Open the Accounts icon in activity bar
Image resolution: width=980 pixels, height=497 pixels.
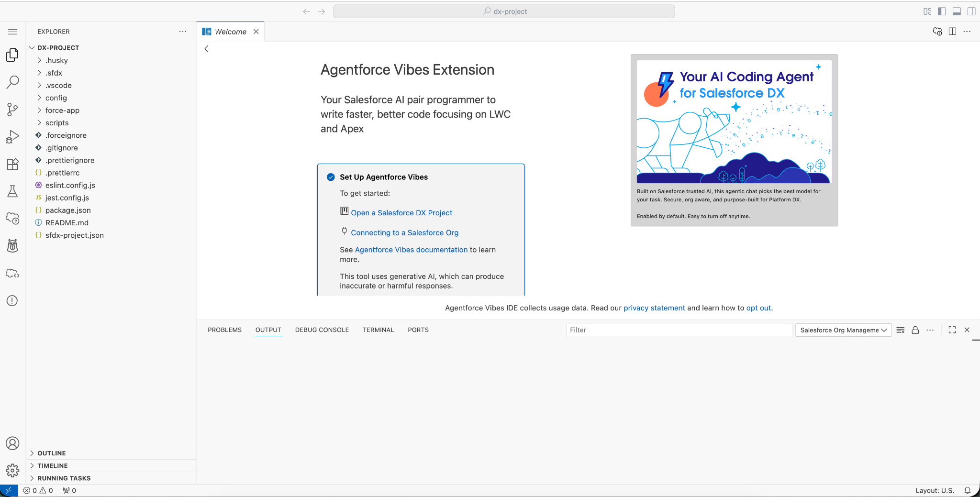pyautogui.click(x=12, y=443)
